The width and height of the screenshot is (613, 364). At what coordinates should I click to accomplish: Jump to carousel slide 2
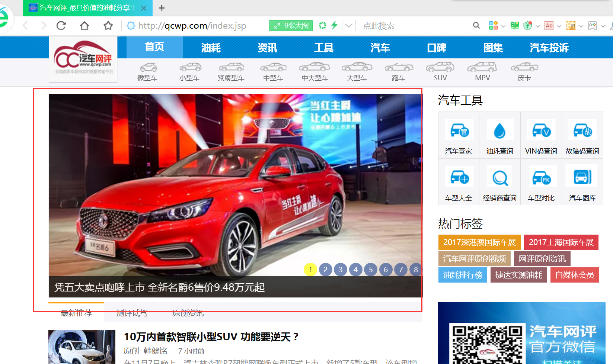tap(325, 270)
